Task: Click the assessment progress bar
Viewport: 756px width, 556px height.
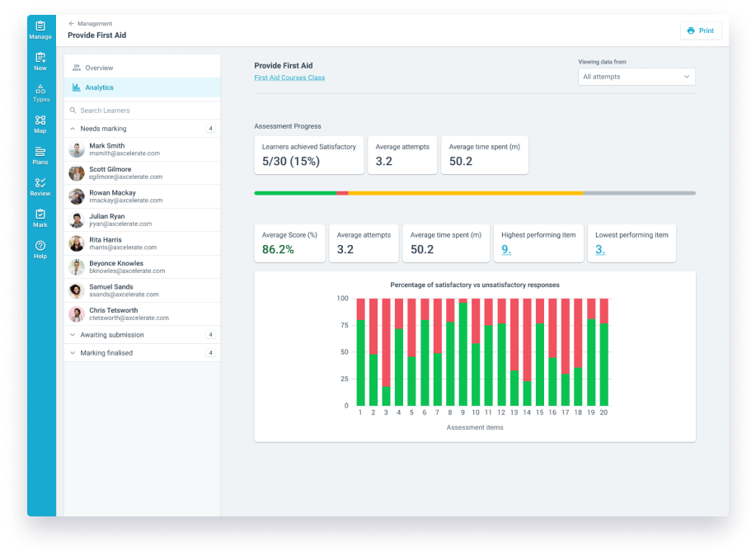Action: (x=474, y=193)
